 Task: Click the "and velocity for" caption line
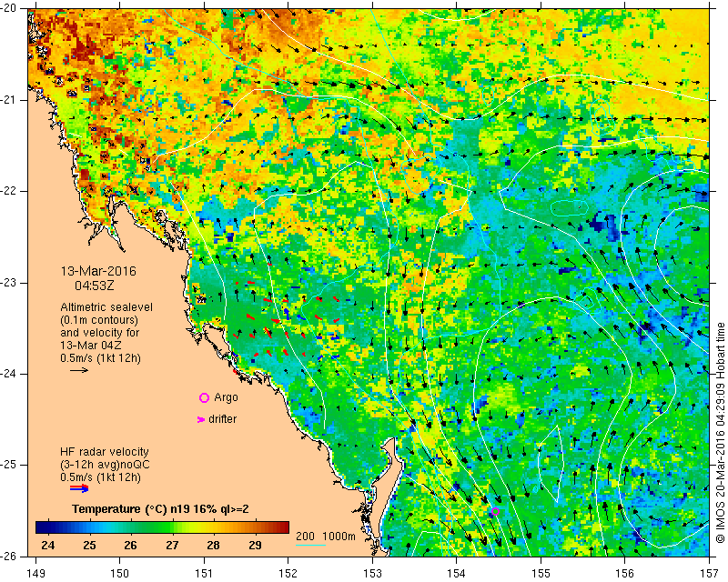(x=100, y=333)
